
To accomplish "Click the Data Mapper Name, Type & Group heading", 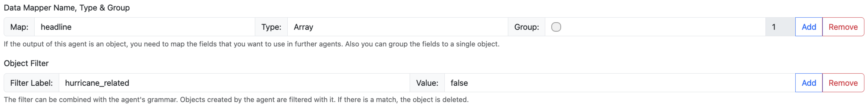I will point(67,8).
